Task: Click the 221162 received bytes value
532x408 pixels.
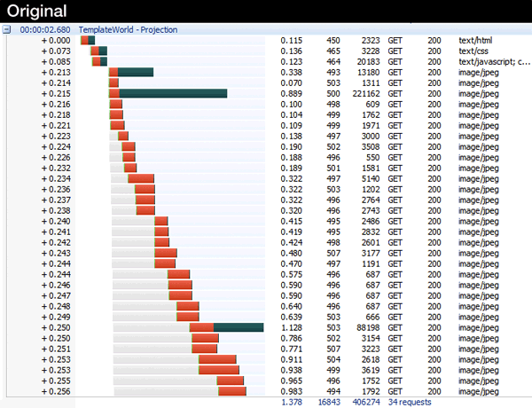Action: [x=366, y=94]
